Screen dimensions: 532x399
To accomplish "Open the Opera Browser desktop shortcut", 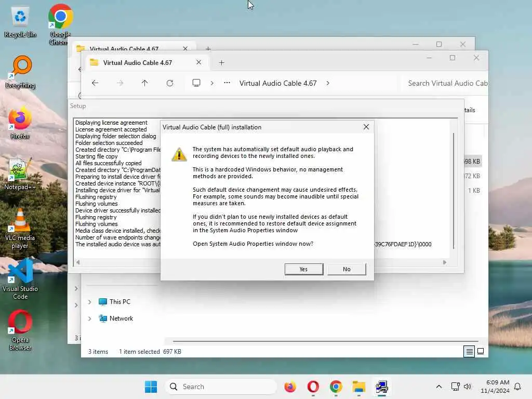I will (20, 330).
